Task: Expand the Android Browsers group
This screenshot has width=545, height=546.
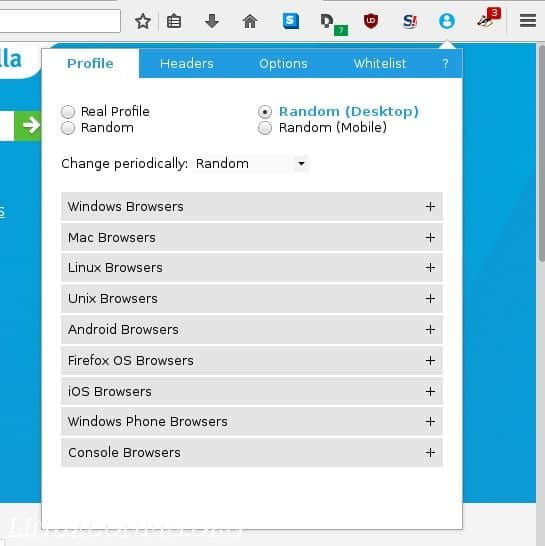Action: (x=252, y=329)
